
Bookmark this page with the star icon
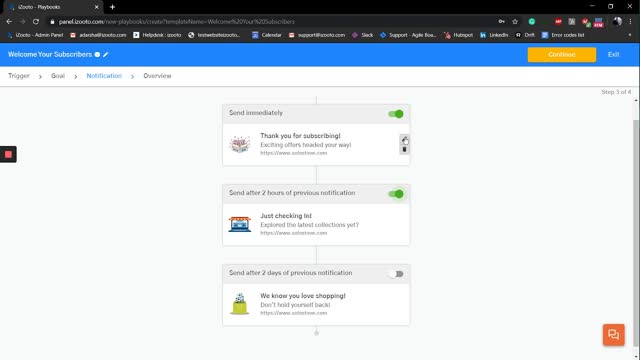tap(515, 22)
